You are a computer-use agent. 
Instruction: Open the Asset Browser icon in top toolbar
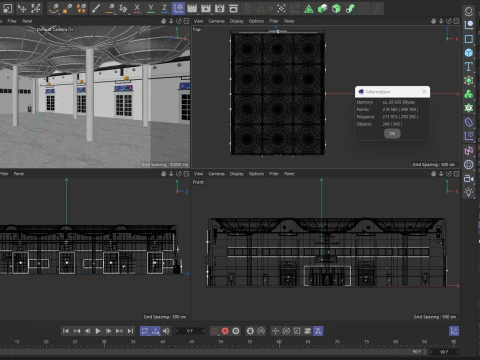(233, 8)
